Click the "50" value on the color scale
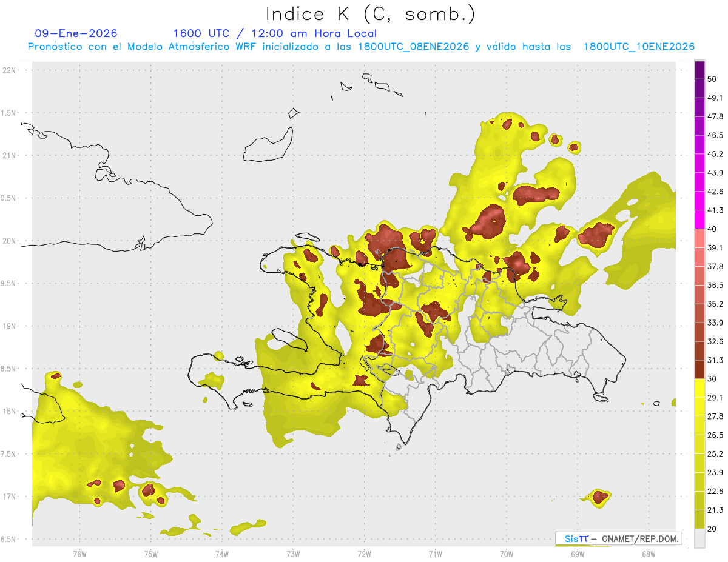This screenshot has height=562, width=728. pos(712,79)
